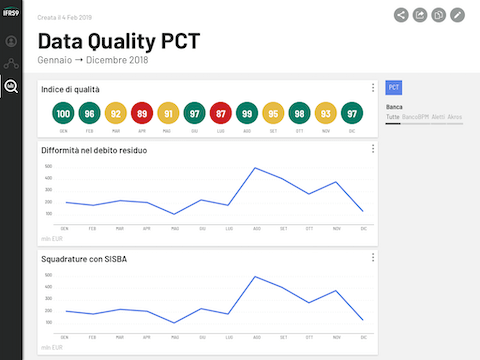This screenshot has width=480, height=360.
Task: Select the analytics magnifier sidebar icon
Action: [11, 87]
